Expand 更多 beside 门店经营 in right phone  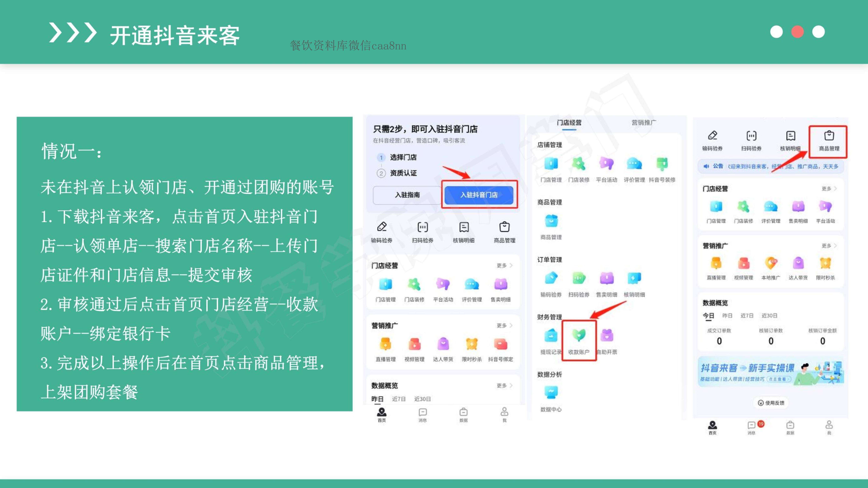coord(829,189)
